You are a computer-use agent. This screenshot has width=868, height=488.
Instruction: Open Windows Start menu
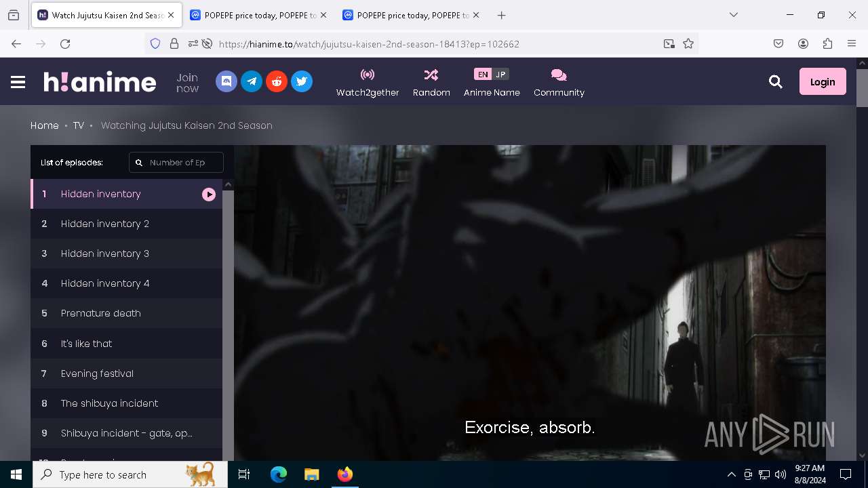pos(16,474)
